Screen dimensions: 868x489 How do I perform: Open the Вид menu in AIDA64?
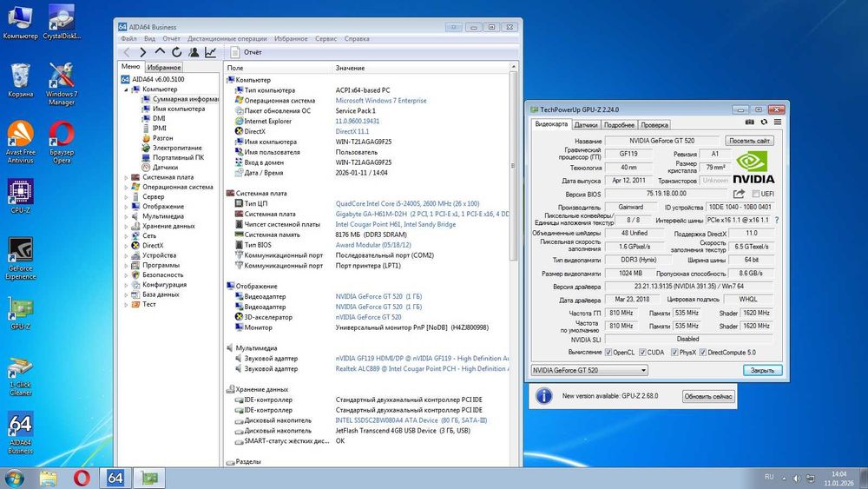pos(149,39)
